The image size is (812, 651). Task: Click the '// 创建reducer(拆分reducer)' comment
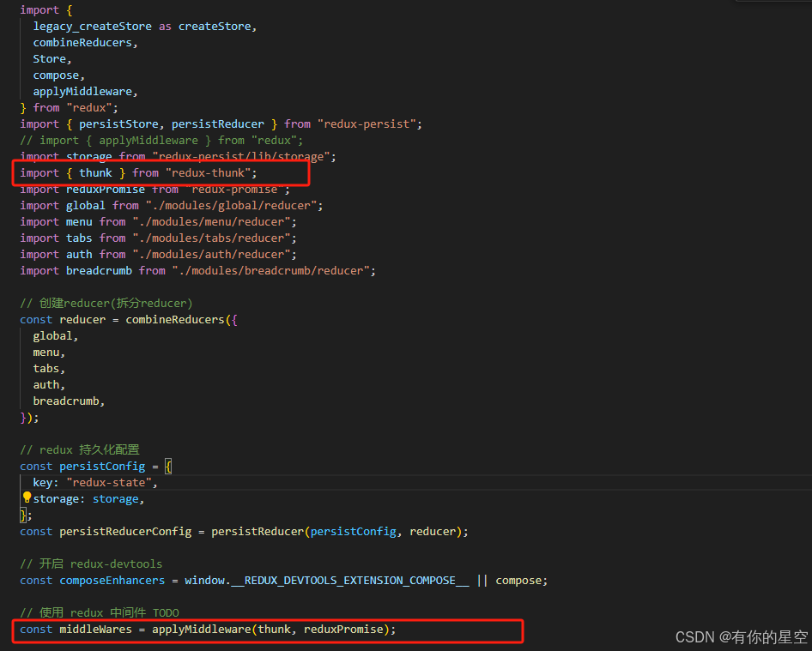point(106,304)
